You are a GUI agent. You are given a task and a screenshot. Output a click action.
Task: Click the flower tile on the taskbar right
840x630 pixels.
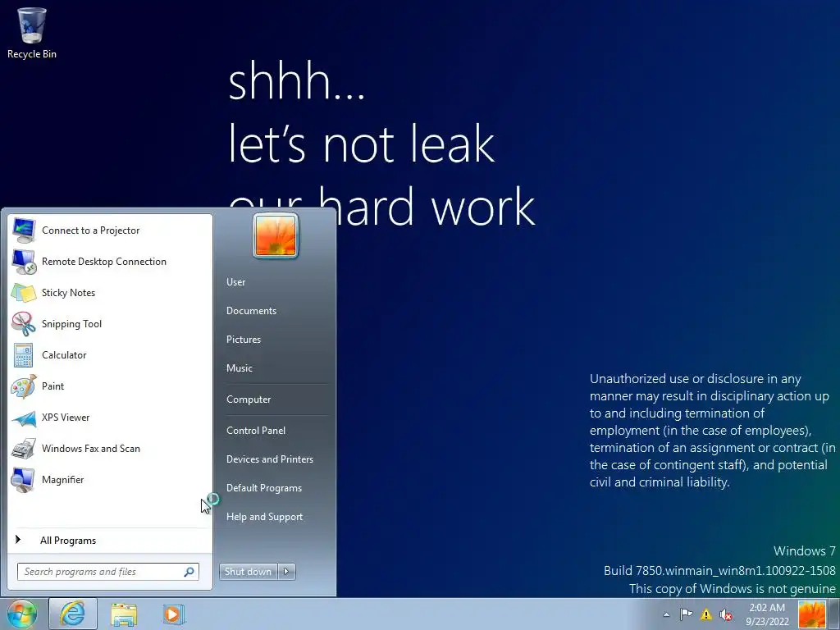pos(811,614)
